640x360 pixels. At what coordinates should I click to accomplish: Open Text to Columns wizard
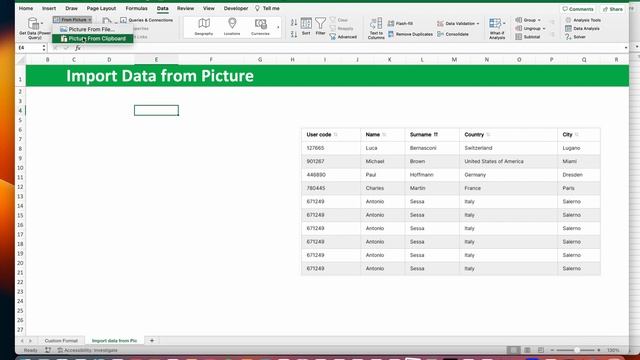coord(376,28)
